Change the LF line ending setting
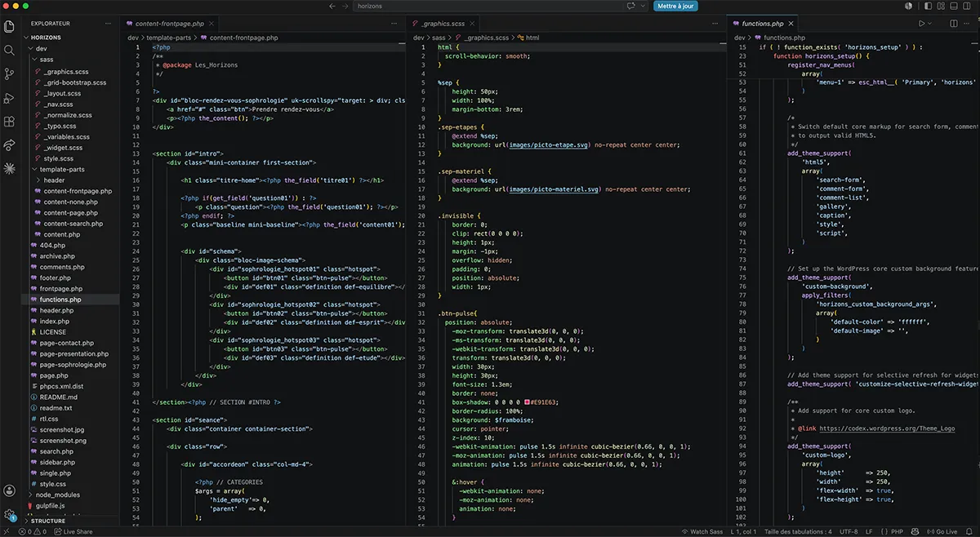This screenshot has width=980, height=537. tap(869, 531)
